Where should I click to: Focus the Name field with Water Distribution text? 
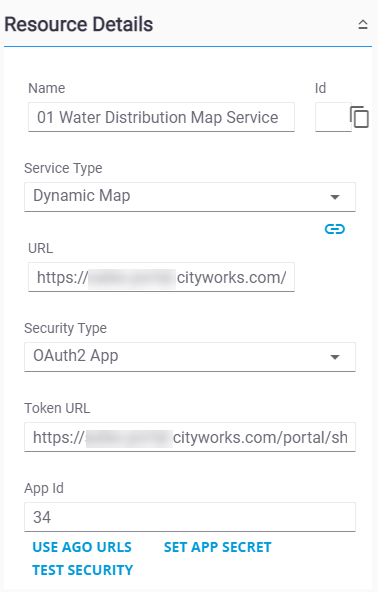coord(161,117)
